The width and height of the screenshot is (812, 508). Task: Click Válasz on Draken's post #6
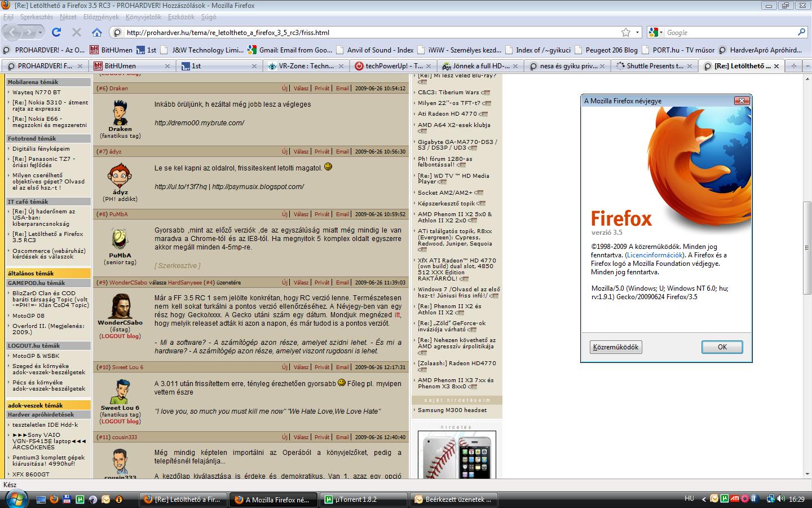click(301, 89)
